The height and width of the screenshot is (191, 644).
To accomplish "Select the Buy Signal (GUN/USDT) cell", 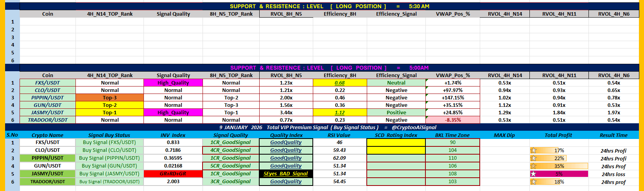I will click(109, 166).
